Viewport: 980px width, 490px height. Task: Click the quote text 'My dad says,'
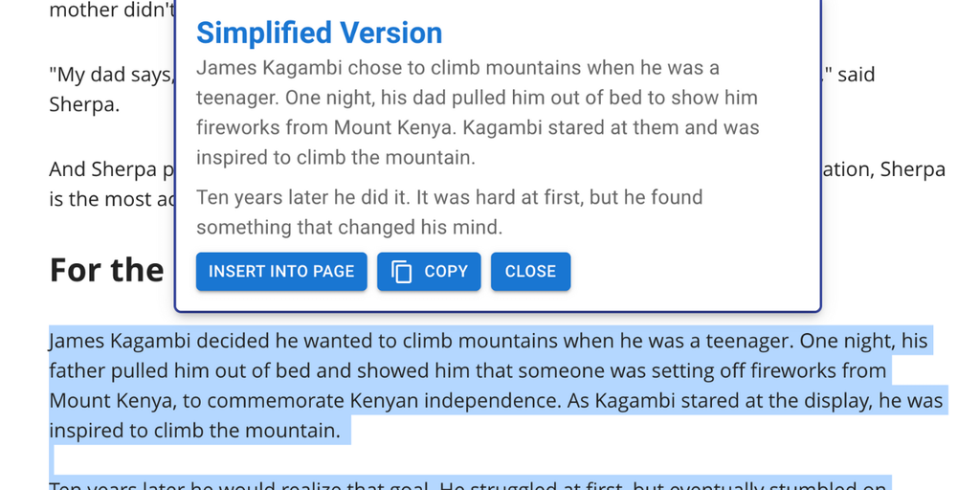click(112, 76)
